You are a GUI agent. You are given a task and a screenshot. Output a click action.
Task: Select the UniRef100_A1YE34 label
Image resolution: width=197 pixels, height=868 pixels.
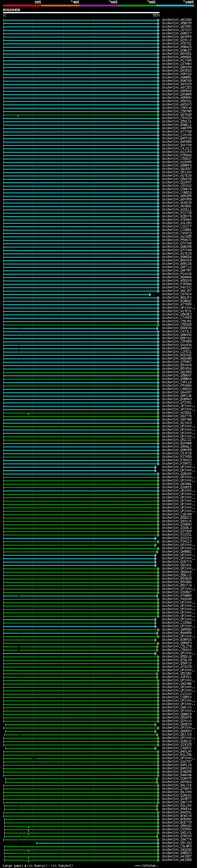(x=177, y=176)
